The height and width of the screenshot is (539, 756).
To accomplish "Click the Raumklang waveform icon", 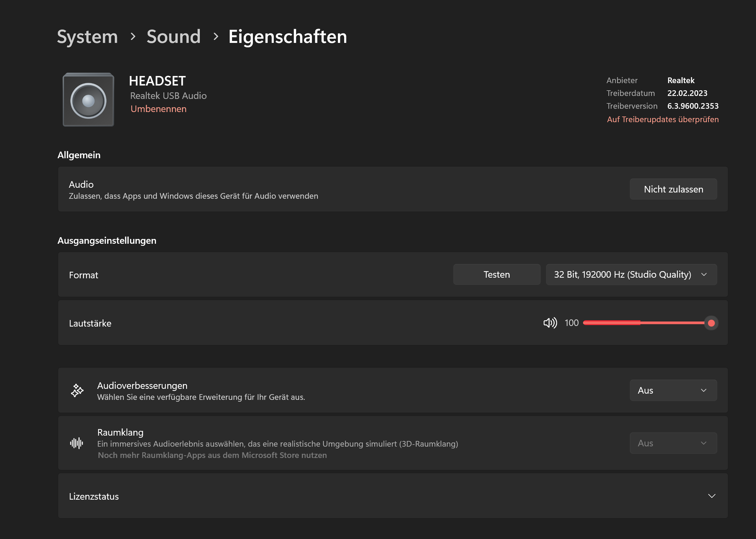I will click(x=77, y=443).
